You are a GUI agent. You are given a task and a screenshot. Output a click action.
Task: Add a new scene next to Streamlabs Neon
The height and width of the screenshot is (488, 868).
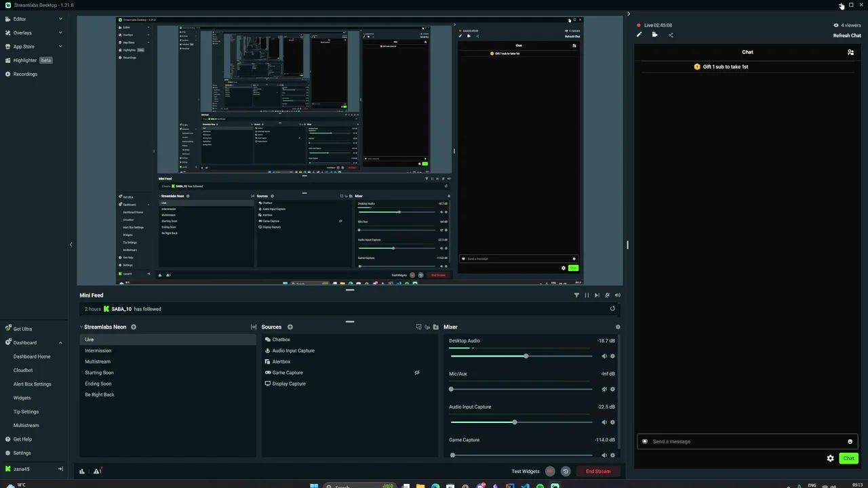(134, 327)
